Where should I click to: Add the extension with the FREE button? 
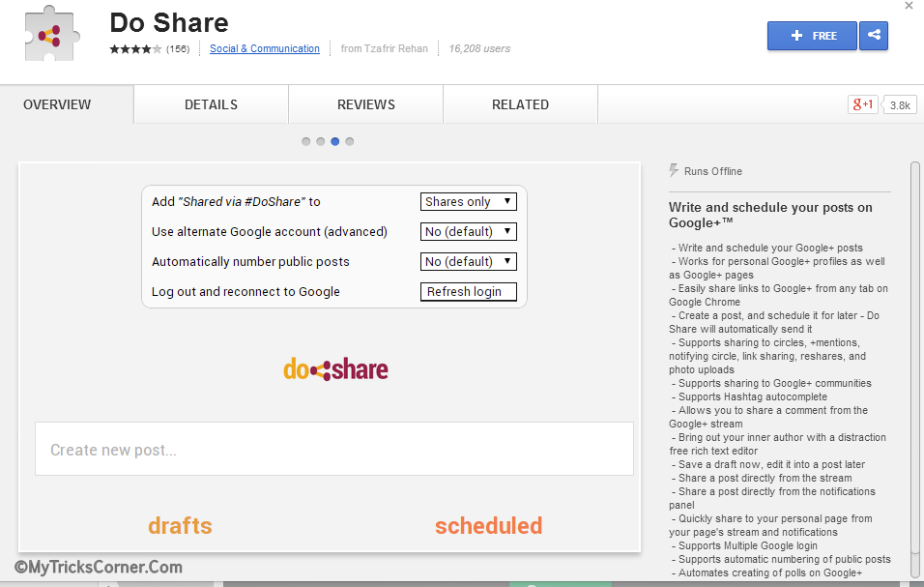tap(812, 36)
